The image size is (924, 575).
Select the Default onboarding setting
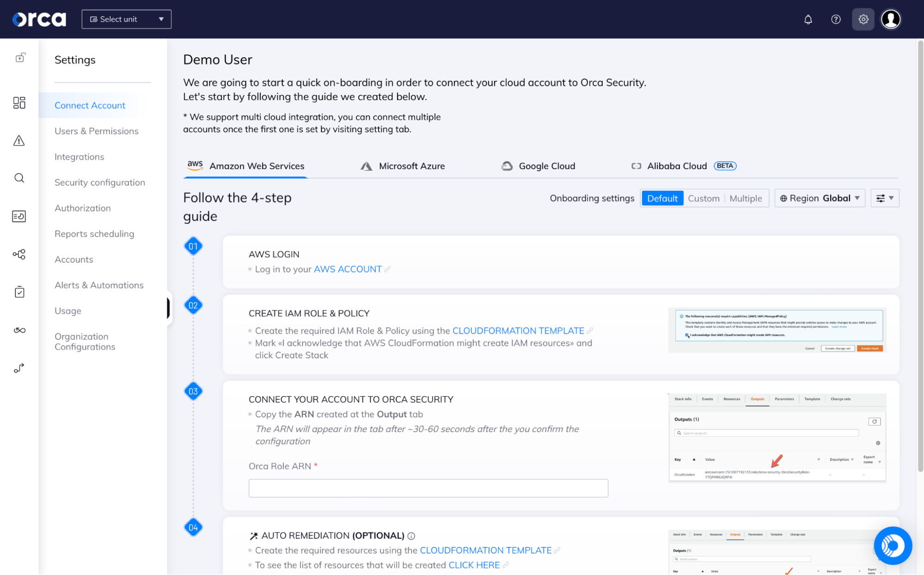tap(662, 198)
